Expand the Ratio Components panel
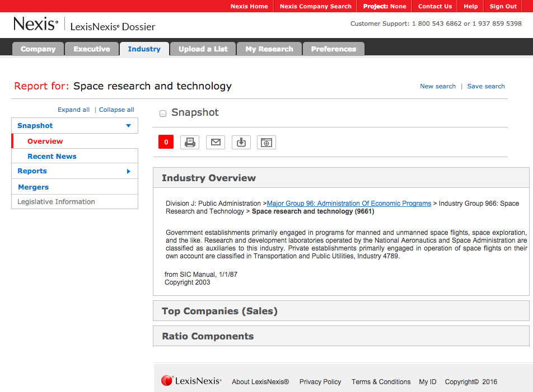The height and width of the screenshot is (392, 533). [341, 336]
